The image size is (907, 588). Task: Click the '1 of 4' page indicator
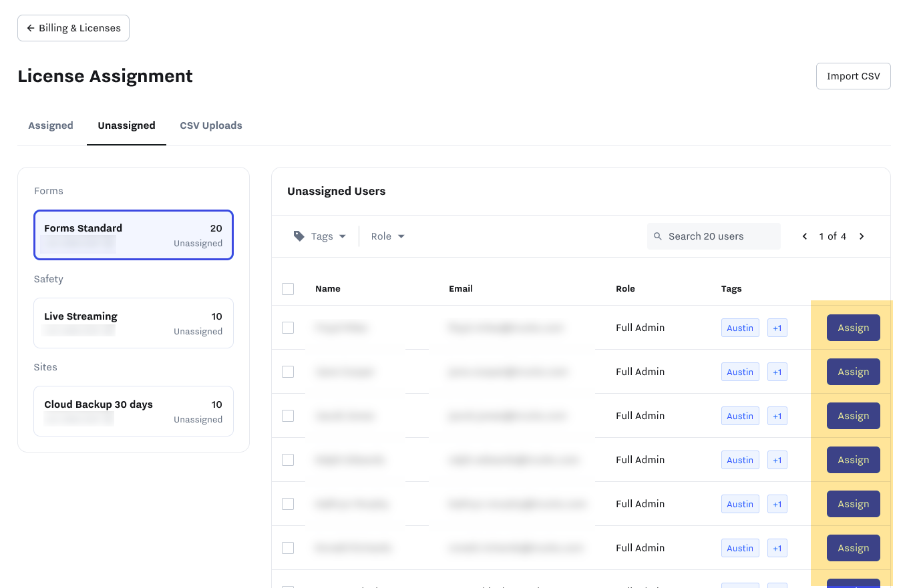(833, 236)
